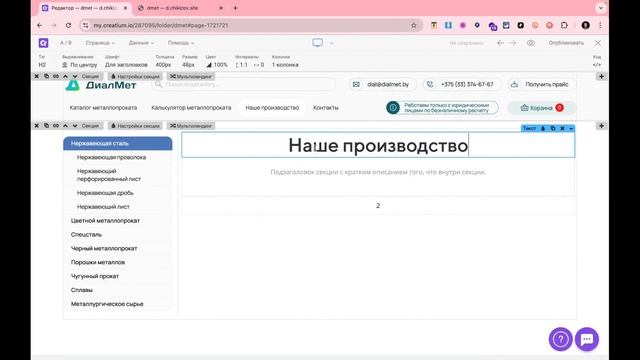Click the link icon in header section bar
Image resolution: width=640 pixels, height=360 pixels.
coord(56,76)
